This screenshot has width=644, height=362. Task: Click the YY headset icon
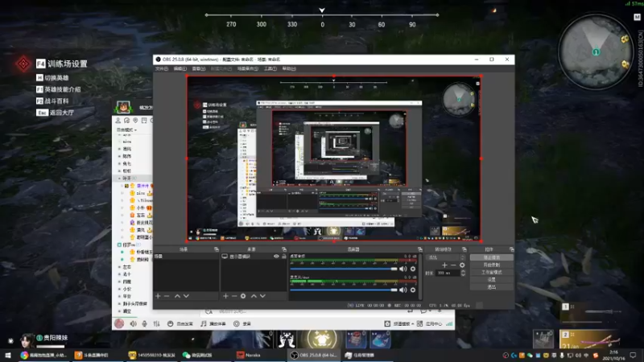127,120
